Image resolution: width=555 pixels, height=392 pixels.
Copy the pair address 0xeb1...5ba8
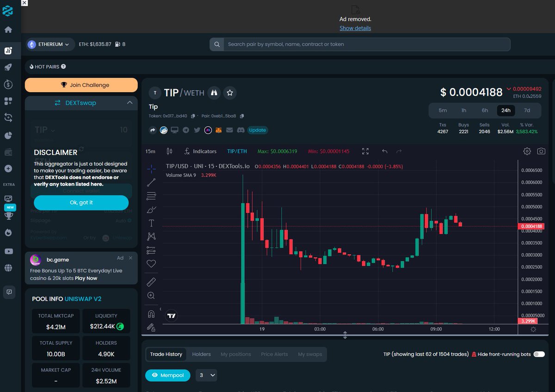coord(242,116)
